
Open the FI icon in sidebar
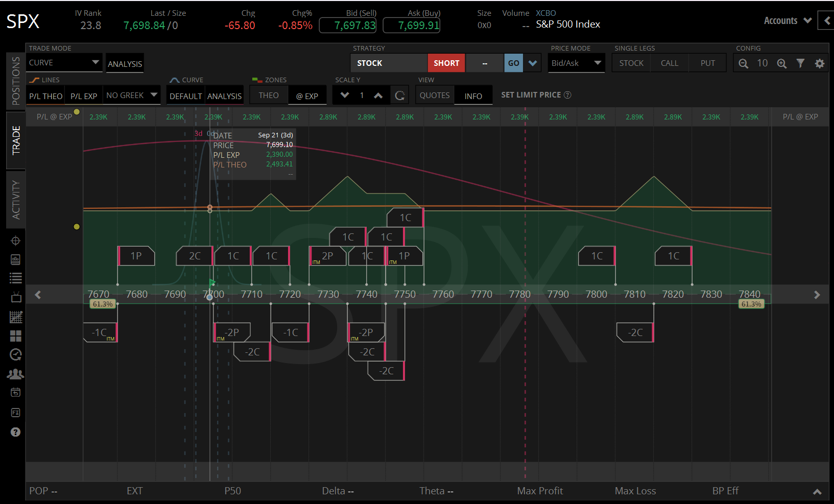tap(15, 413)
